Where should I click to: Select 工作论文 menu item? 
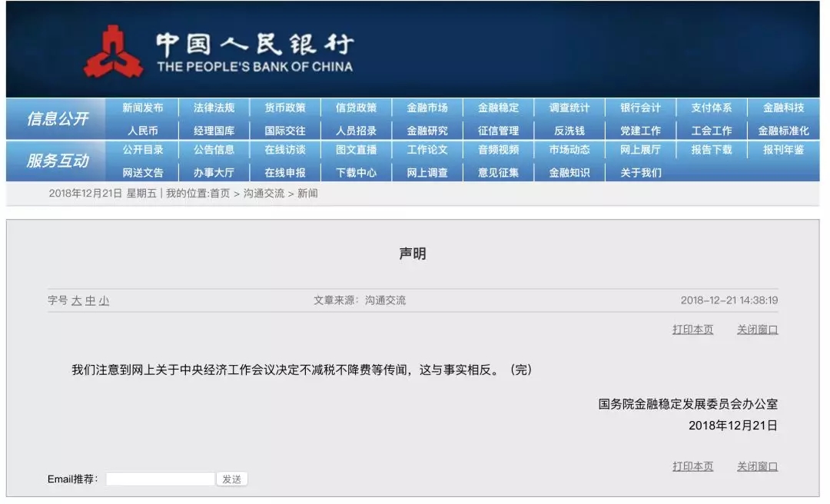427,150
